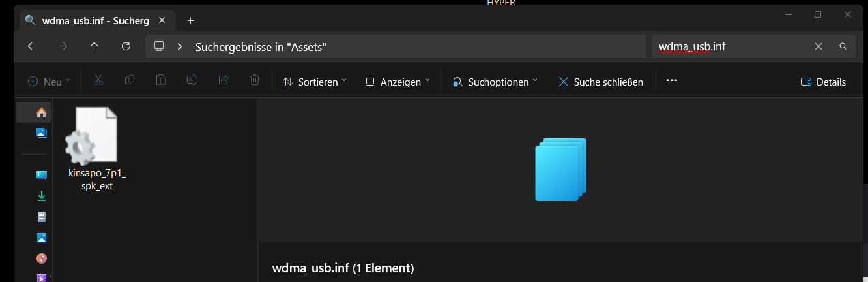Viewport: 868px width, 282px height.
Task: Expand Suchoptionen dropdown
Action: (495, 82)
